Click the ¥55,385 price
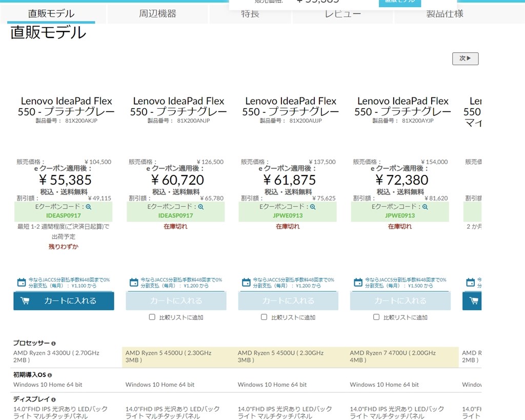The height and width of the screenshot is (420, 525). 65,180
